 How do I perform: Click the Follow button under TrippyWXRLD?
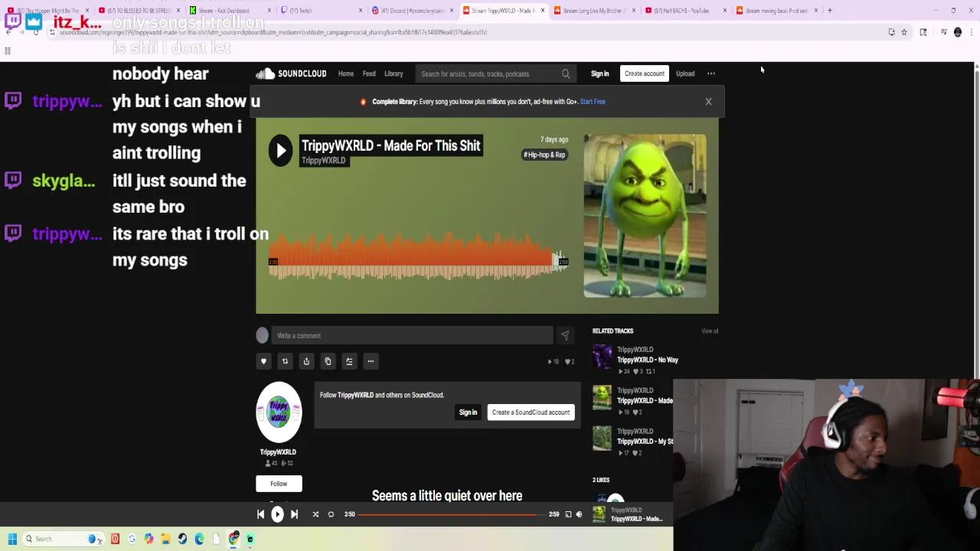279,484
